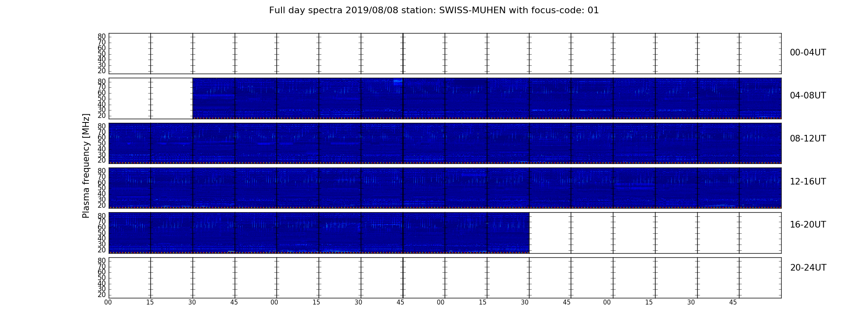
Task: Click the plot title mentioning SWISS-MUHEN
Action: 434,10
